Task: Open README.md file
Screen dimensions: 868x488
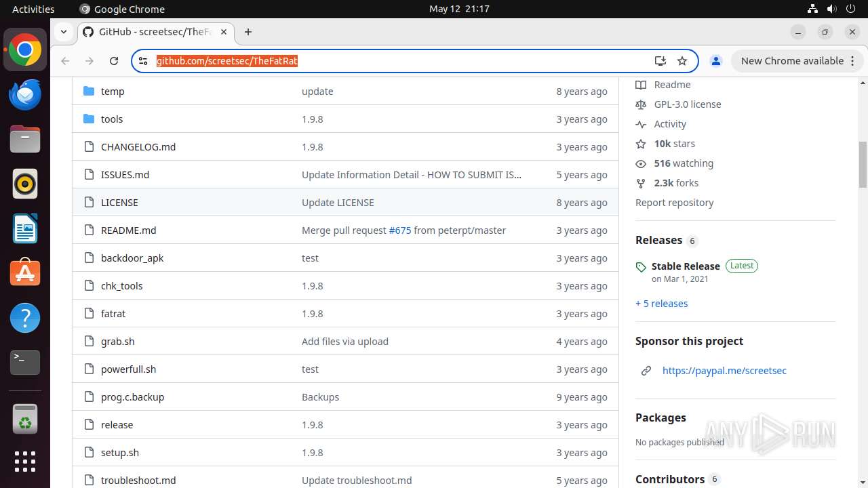Action: [x=128, y=230]
